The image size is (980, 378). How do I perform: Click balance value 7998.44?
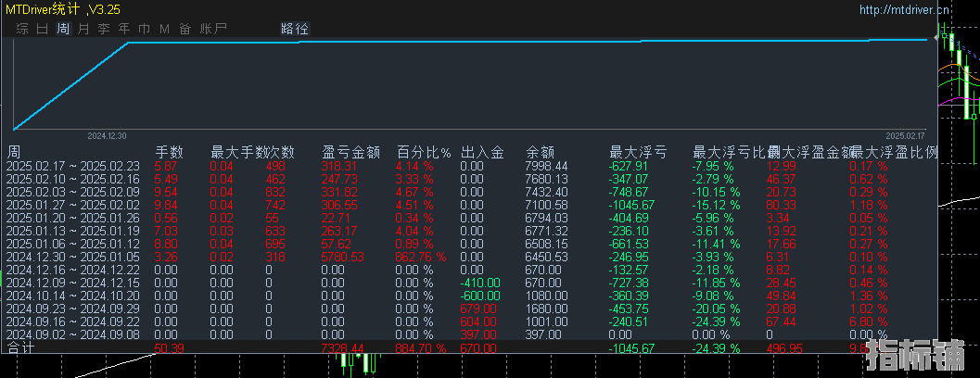click(546, 166)
